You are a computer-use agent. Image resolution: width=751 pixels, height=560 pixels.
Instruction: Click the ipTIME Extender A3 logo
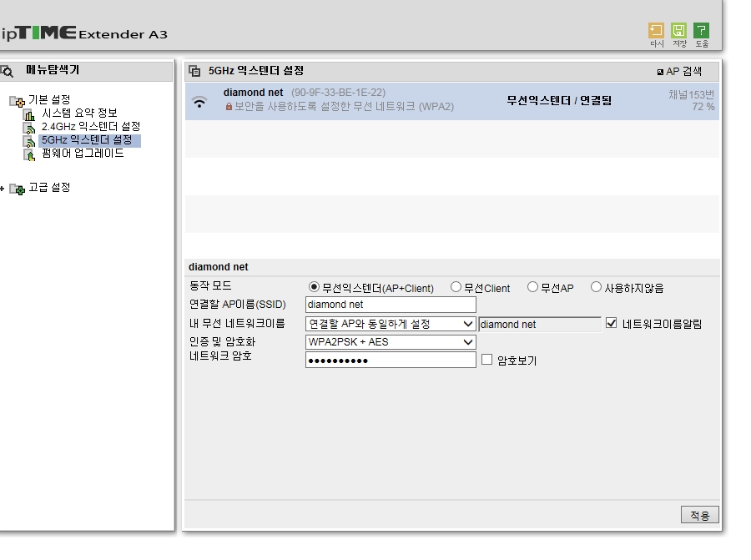pos(84,33)
